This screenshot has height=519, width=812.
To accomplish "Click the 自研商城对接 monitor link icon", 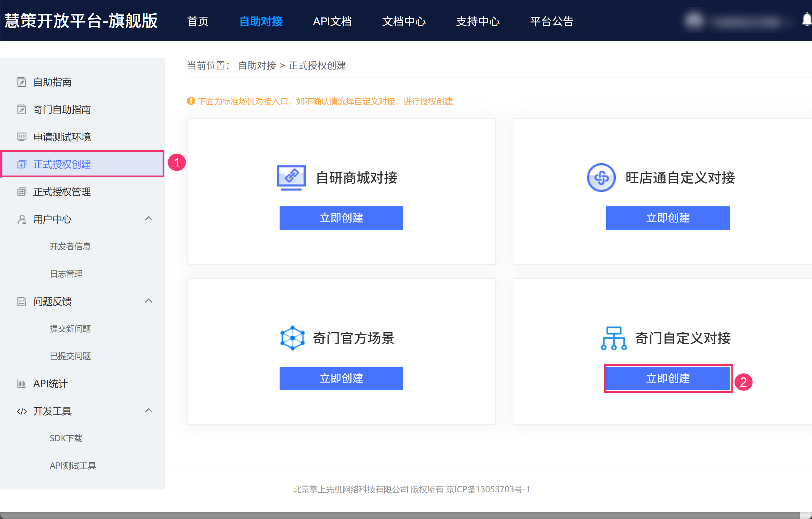I will coord(291,178).
